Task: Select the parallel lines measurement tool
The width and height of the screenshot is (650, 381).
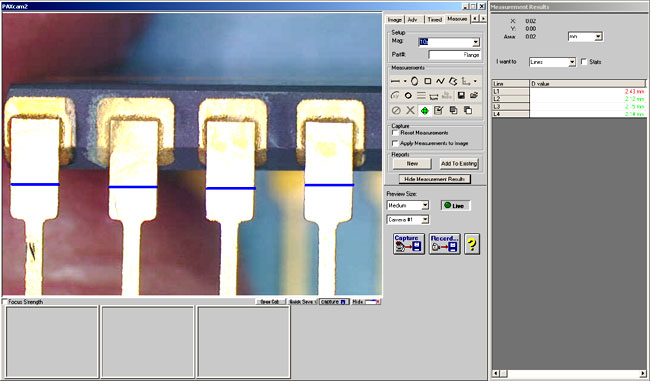Action: pyautogui.click(x=421, y=96)
